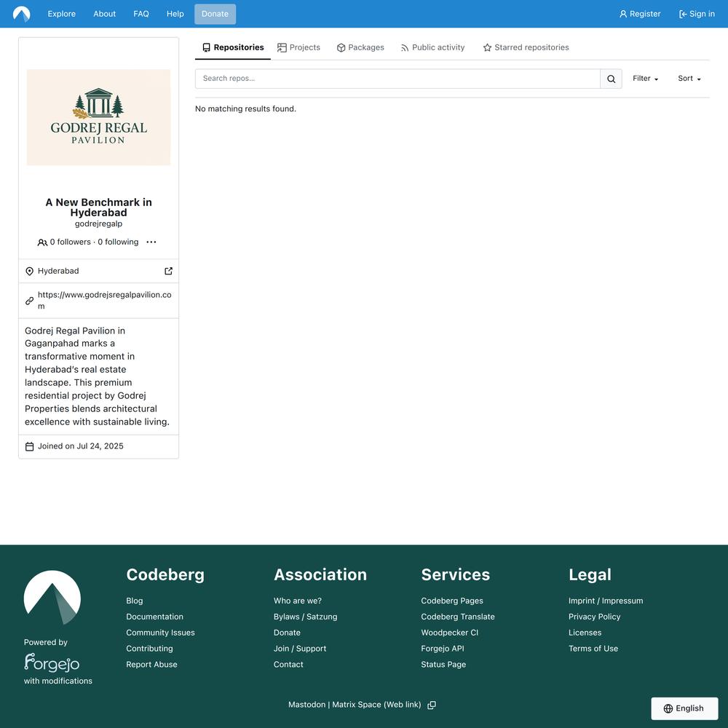728x728 pixels.
Task: Click the 'No matching results found.' message
Action: coord(245,108)
